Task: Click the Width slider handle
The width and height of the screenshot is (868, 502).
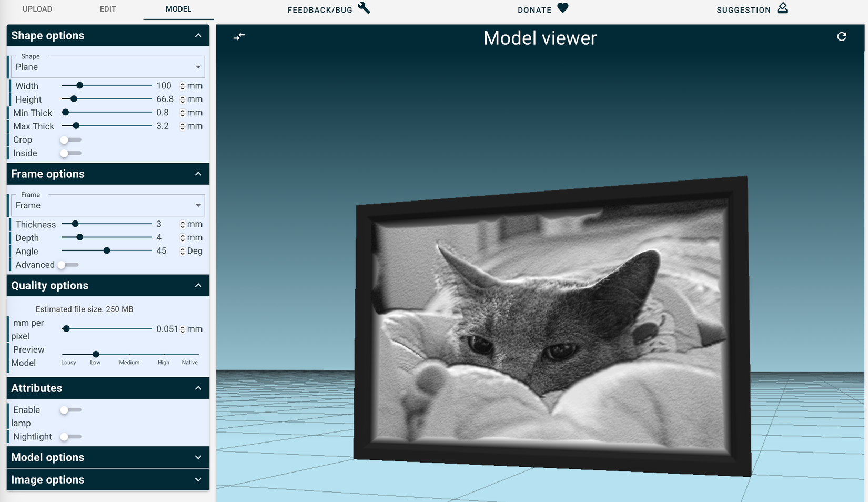Action: click(x=80, y=85)
